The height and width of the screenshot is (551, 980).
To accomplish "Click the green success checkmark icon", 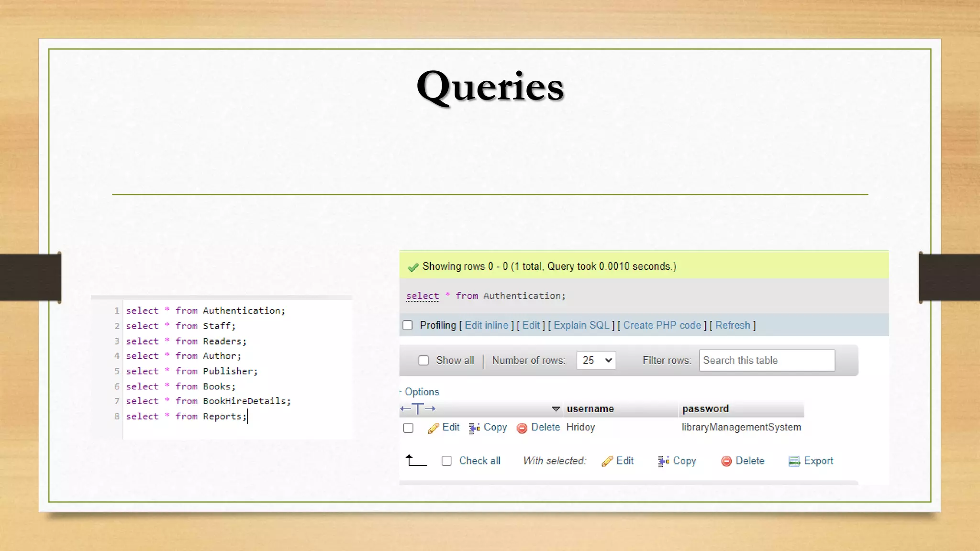I will pyautogui.click(x=413, y=267).
